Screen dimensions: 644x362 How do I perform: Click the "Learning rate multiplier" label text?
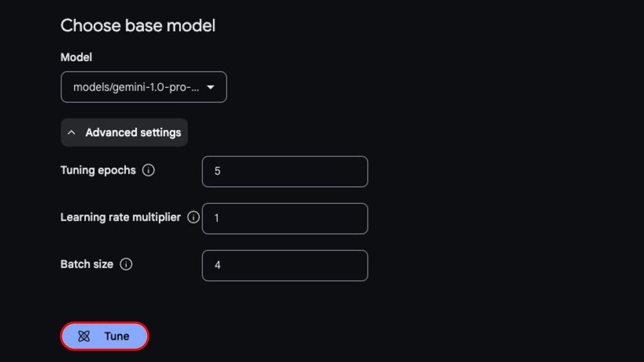(120, 217)
